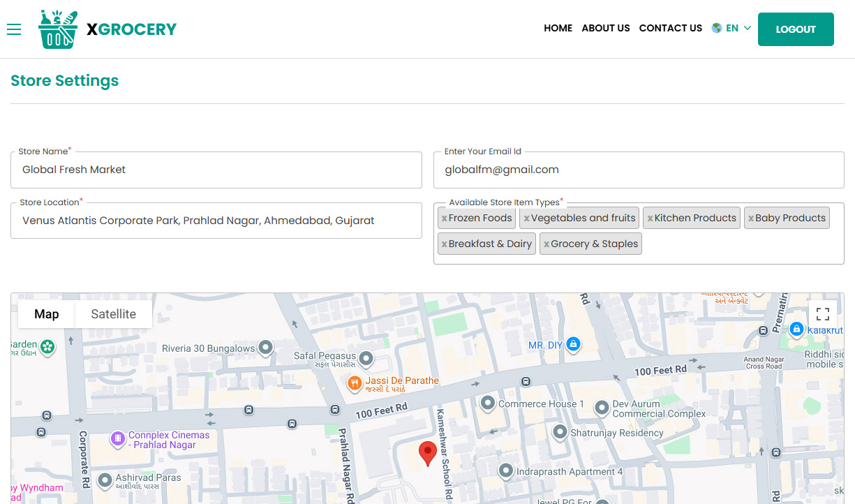Open the About Us page

[605, 29]
